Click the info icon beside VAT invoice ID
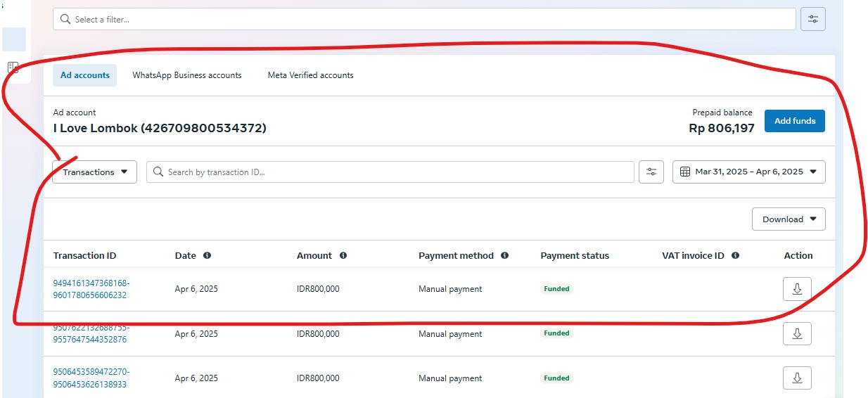The height and width of the screenshot is (398, 868). click(735, 256)
